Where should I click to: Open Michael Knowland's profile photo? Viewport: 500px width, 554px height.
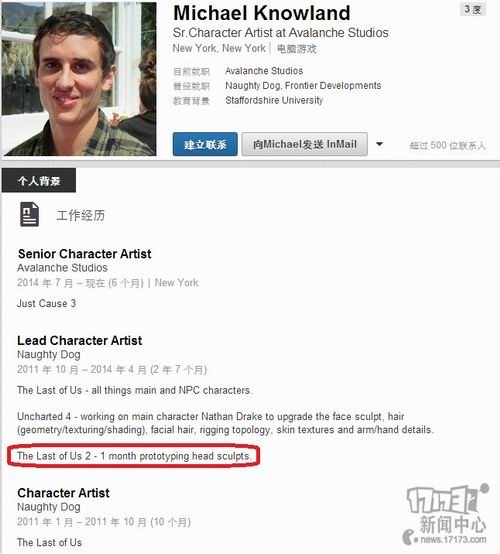79,79
